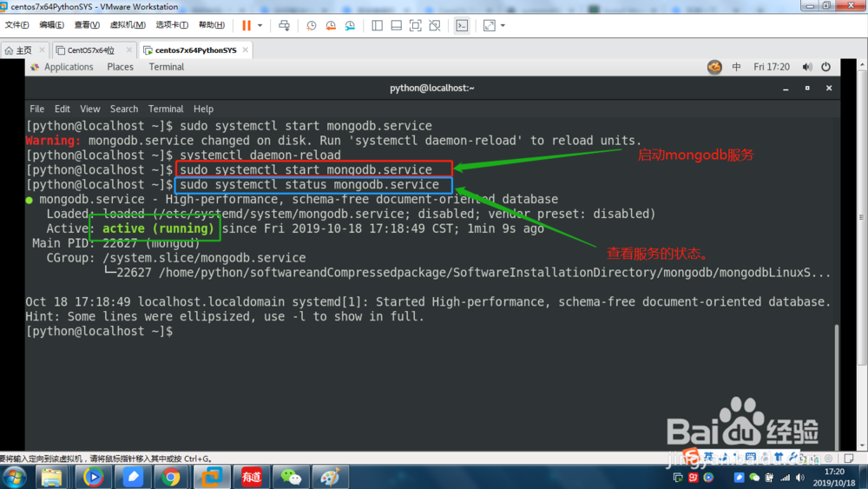
Task: Click the 'active (running)' status text
Action: pos(158,228)
